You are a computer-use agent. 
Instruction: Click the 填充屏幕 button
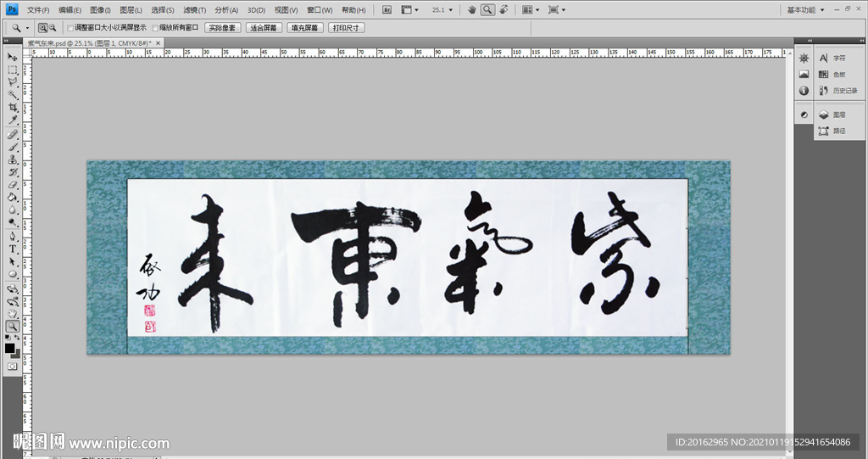[x=304, y=28]
